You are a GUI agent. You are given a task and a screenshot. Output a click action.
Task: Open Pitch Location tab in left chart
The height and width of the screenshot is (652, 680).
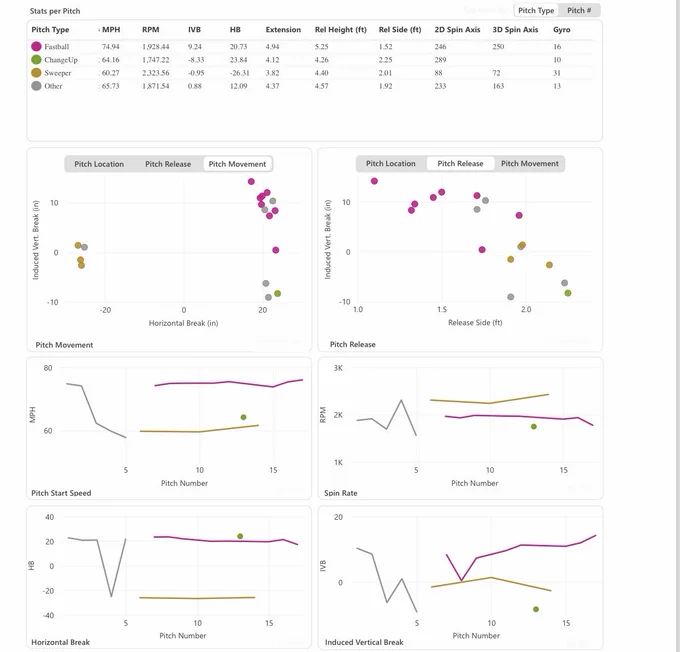(99, 164)
